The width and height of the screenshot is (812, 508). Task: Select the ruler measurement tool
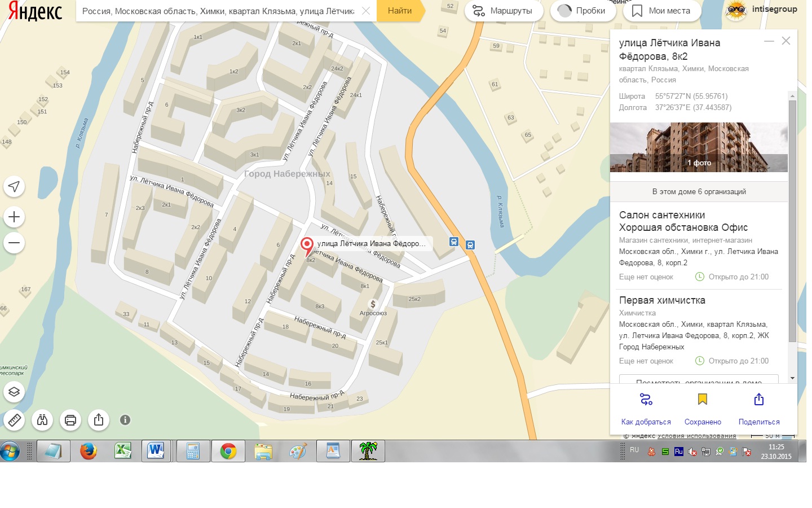pyautogui.click(x=14, y=420)
